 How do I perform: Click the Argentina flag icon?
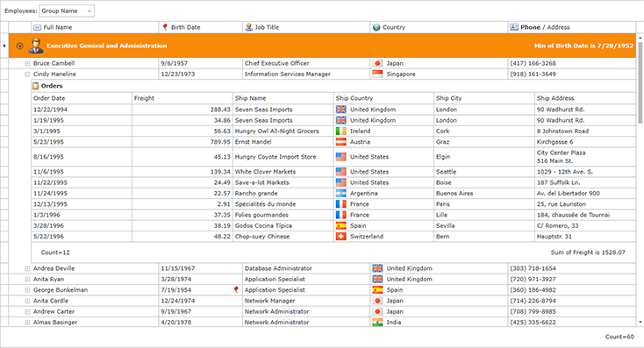(x=341, y=194)
